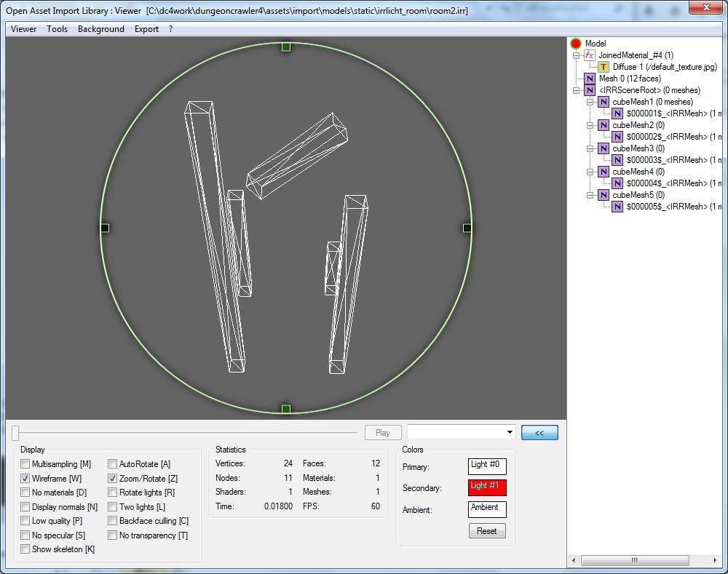Click the node icon for cubeMesh3
The width and height of the screenshot is (728, 574).
click(604, 148)
